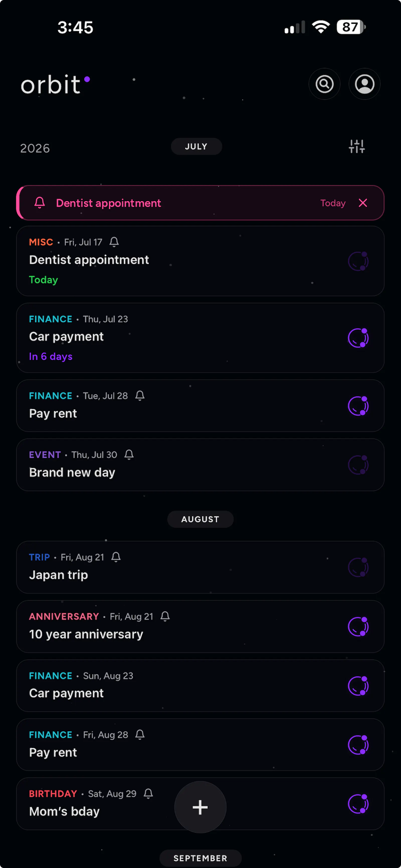Screen dimensions: 401x868
Task: Open the Car payment Jul 23 entry
Action: coord(200,338)
